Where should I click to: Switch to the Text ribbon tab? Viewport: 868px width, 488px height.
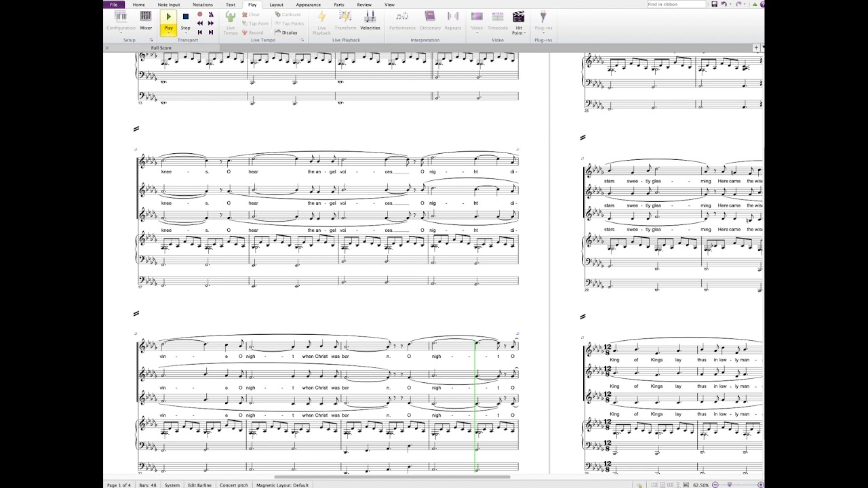pos(231,5)
